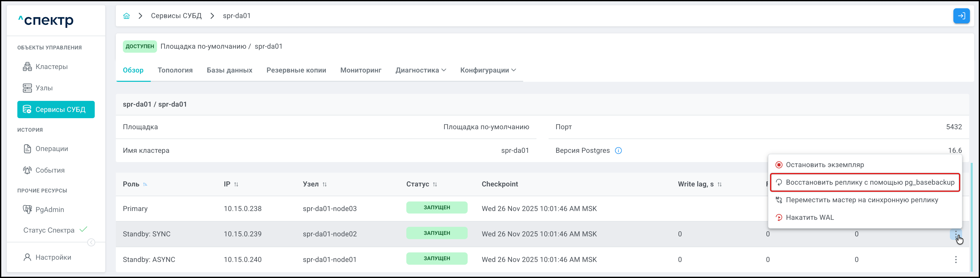
Task: Choose Накатить WAL from context menu
Action: point(810,218)
